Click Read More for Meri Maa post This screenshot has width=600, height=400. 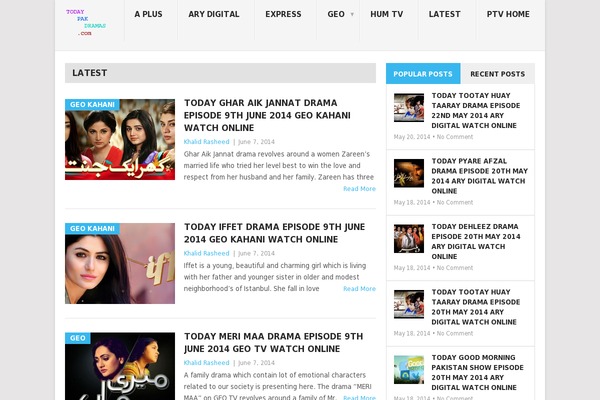click(x=359, y=397)
